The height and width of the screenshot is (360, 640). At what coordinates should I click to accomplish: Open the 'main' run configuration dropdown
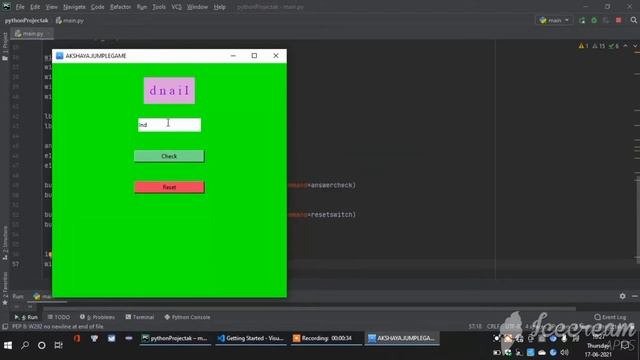[554, 20]
